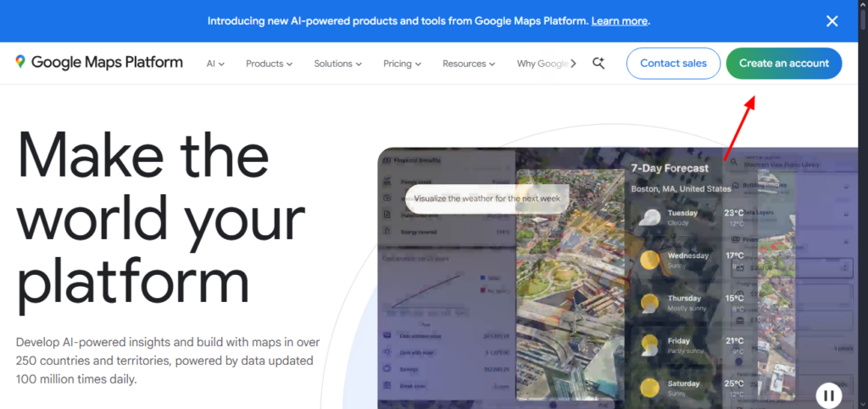
Task: Expand the AI dropdown menu
Action: 215,64
